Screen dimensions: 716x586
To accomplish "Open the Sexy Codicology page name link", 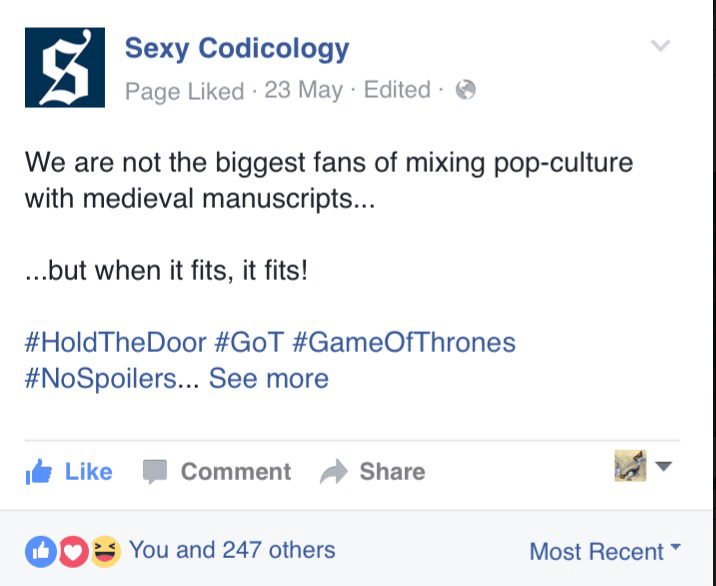I will 236,48.
